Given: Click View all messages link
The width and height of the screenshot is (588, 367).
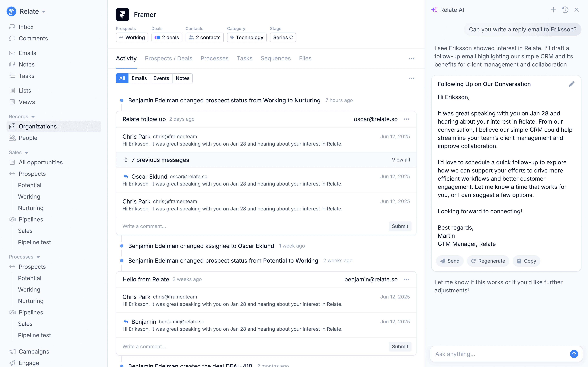Looking at the screenshot, I should [x=401, y=160].
